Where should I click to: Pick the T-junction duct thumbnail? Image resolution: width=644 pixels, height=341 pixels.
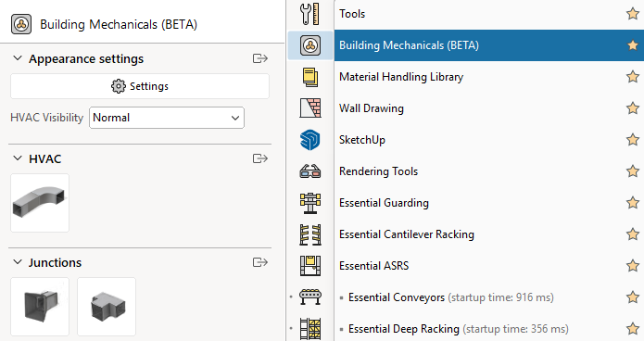point(107,307)
